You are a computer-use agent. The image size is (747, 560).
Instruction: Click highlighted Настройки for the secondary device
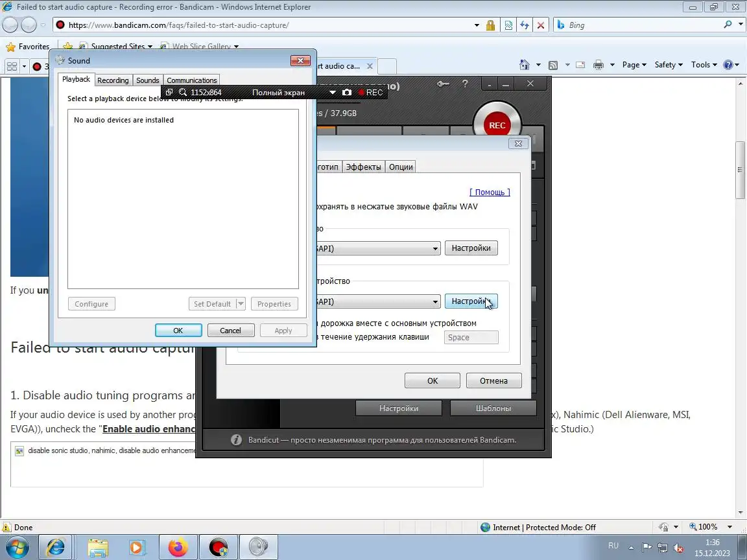point(471,301)
